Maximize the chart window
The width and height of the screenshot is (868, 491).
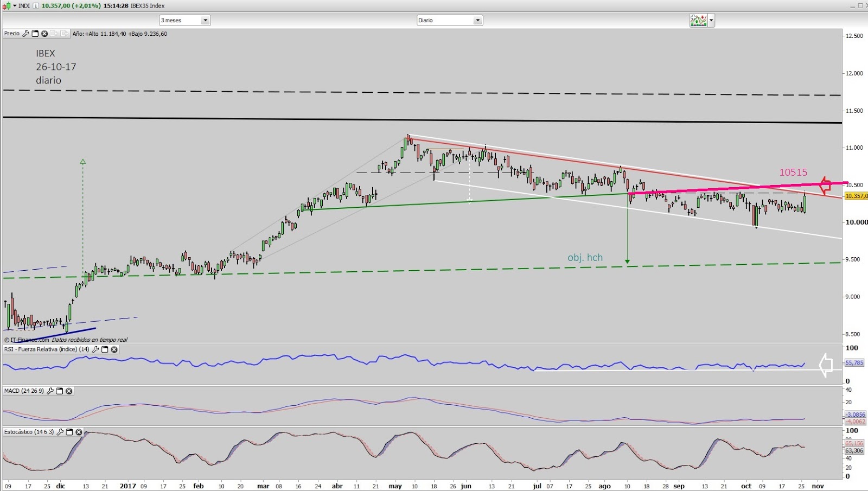[860, 5]
